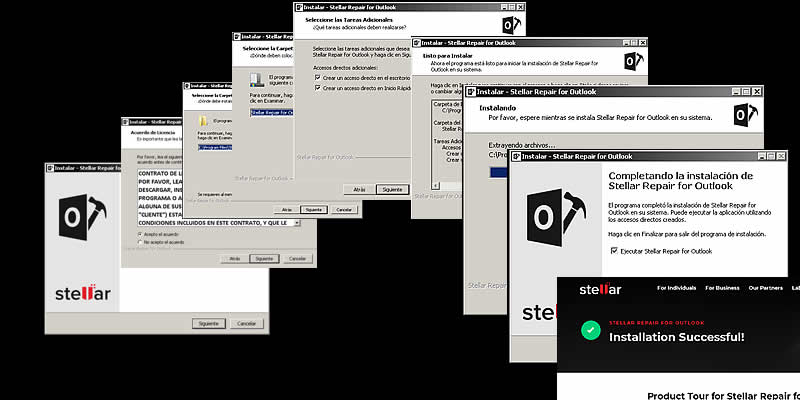Click Cancelar in the destination folder window
The height and width of the screenshot is (400, 800).
click(344, 210)
